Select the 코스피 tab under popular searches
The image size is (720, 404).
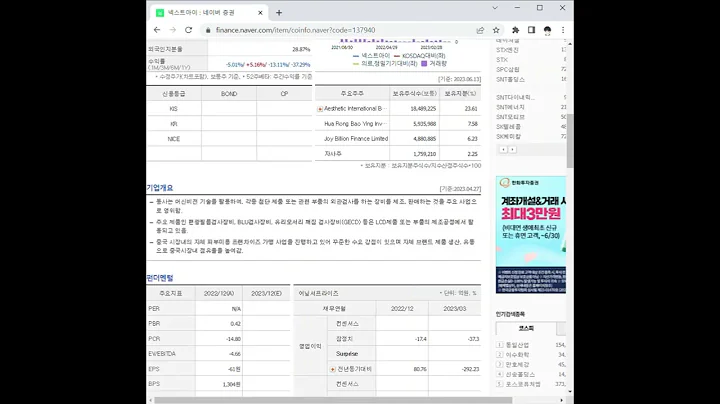tap(526, 329)
